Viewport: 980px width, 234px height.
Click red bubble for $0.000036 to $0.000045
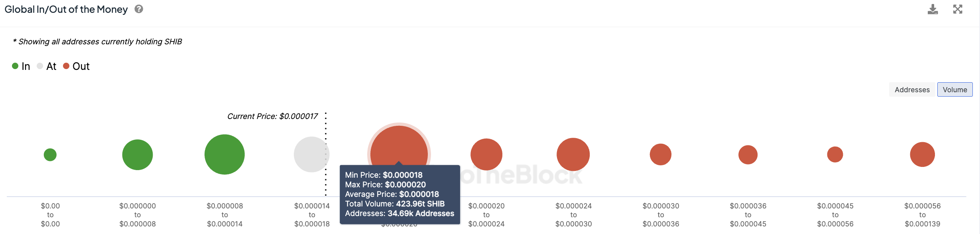748,155
